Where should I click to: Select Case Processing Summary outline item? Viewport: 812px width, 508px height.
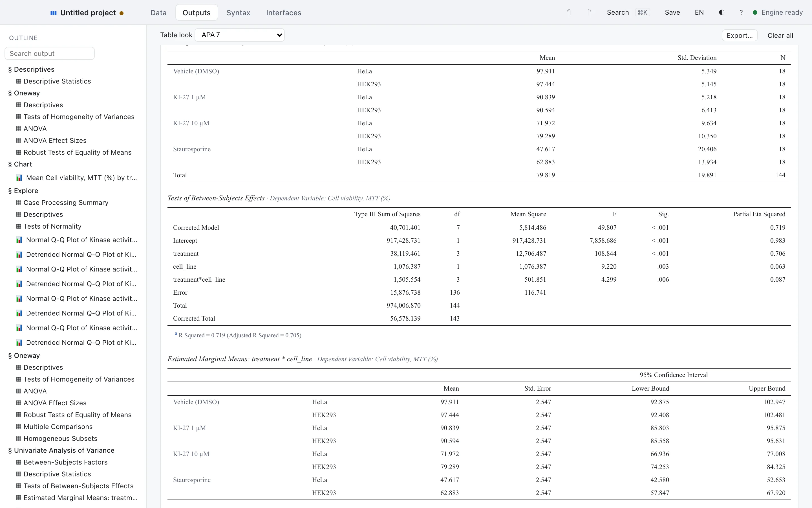point(66,203)
